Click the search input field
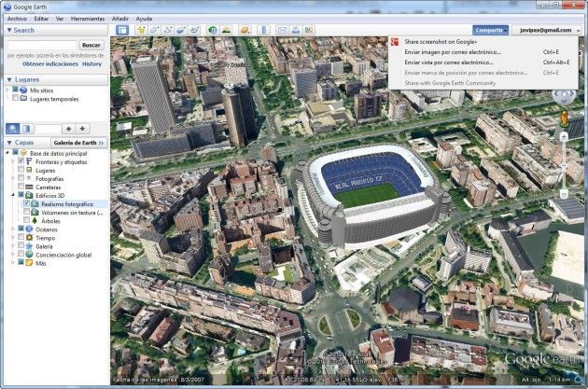The image size is (588, 389). tap(40, 44)
